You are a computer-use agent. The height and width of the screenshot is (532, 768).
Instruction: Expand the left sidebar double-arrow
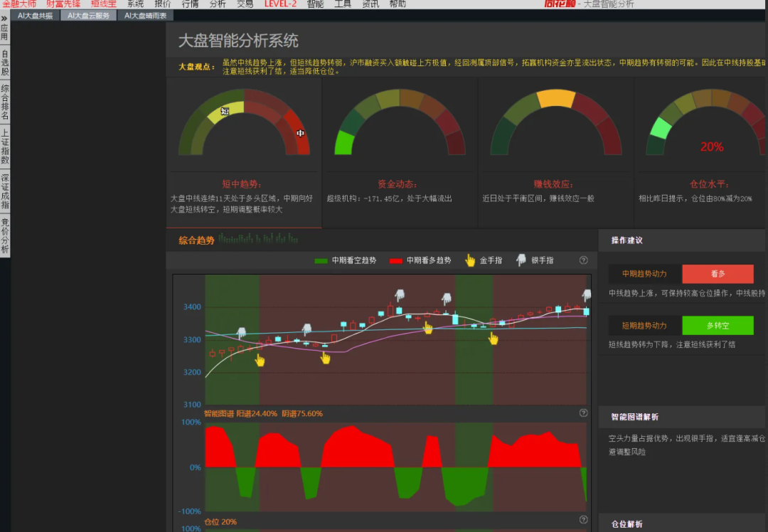[x=5, y=18]
